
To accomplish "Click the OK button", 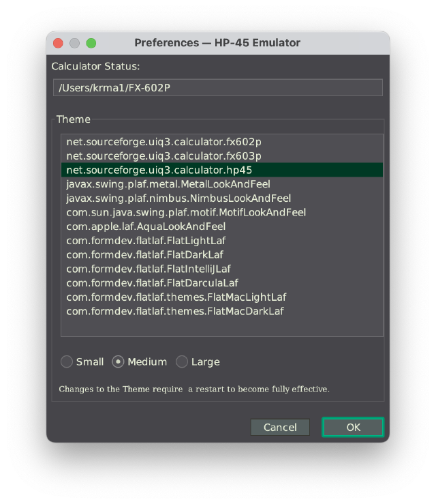I will pyautogui.click(x=353, y=427).
